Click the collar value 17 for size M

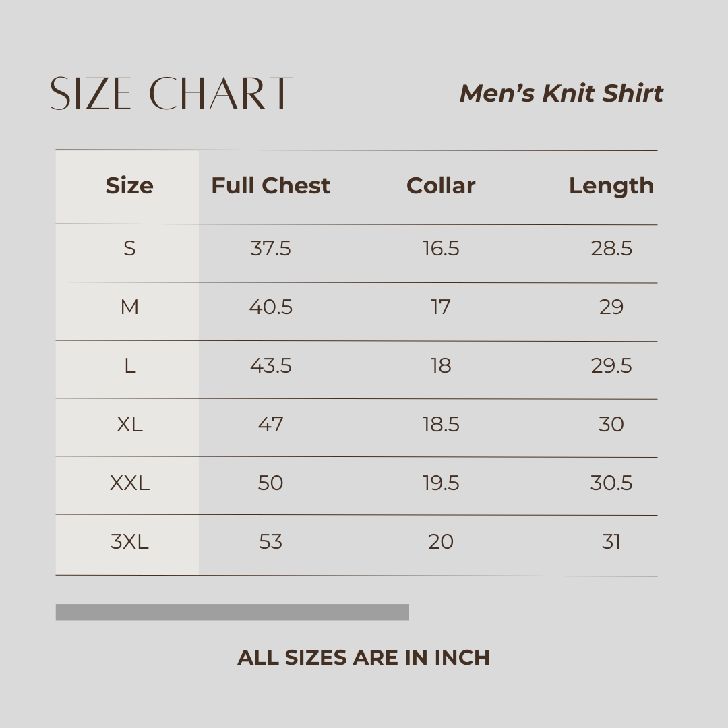coord(441,307)
